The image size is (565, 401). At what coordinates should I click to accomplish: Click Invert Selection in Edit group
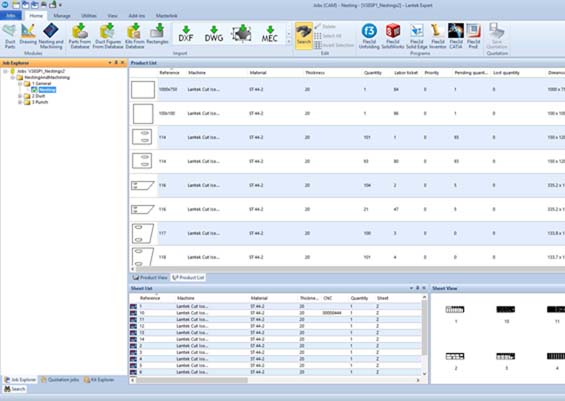pyautogui.click(x=334, y=45)
